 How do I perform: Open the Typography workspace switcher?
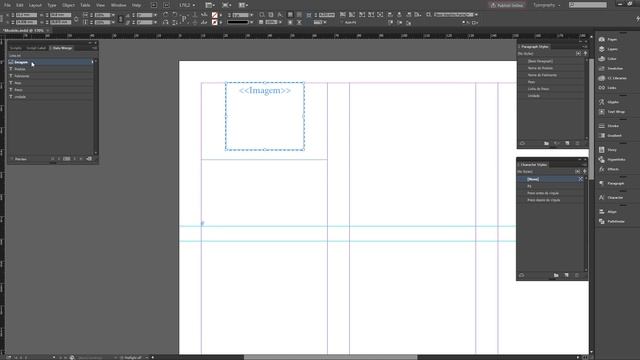pyautogui.click(x=547, y=5)
